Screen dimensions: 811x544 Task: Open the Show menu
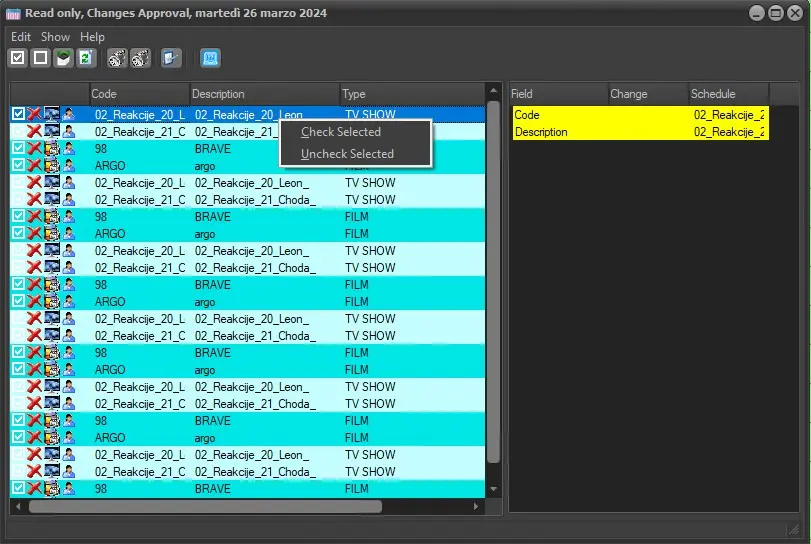55,37
